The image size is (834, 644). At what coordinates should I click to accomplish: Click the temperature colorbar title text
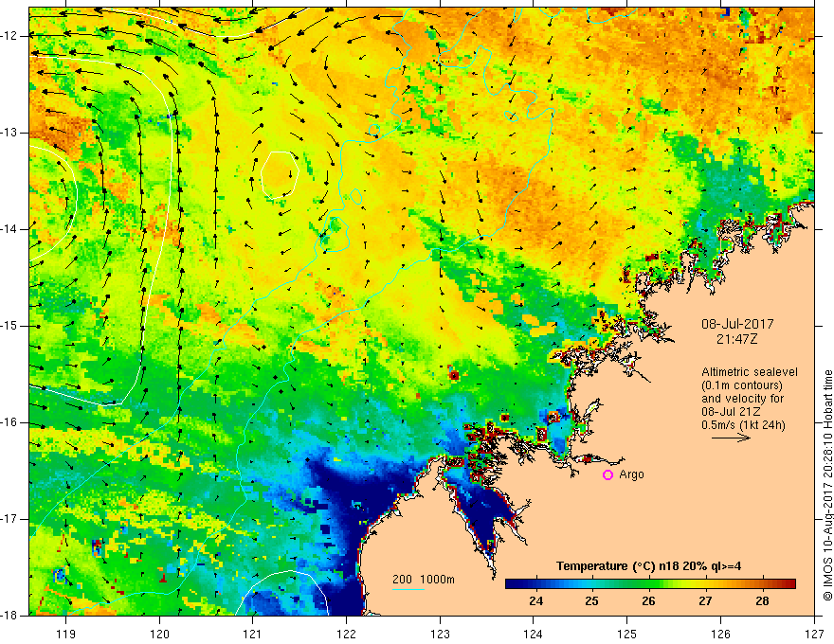coord(649,566)
